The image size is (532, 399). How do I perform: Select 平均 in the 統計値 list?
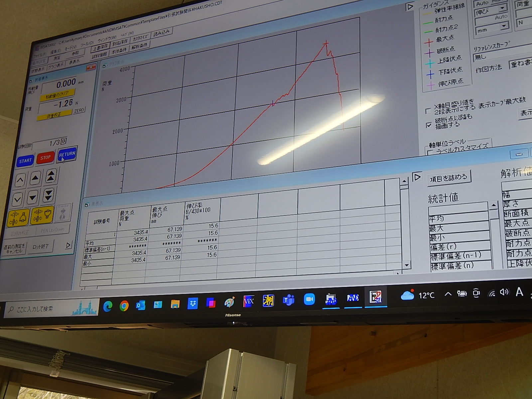(x=459, y=218)
